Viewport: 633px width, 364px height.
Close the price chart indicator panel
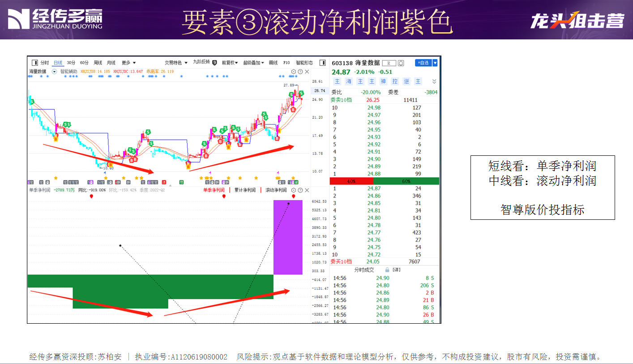tap(307, 71)
